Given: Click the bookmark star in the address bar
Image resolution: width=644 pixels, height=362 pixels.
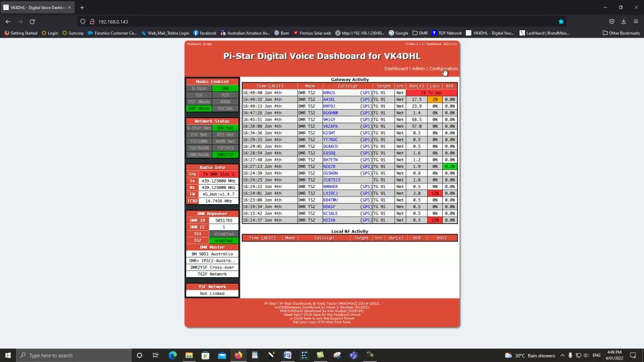Looking at the screenshot, I should tap(561, 22).
